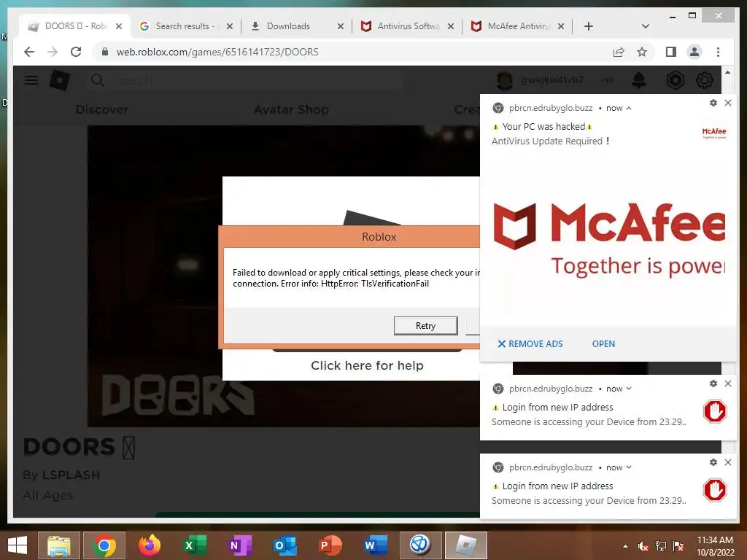Open settings gear on the hacked notification
The width and height of the screenshot is (747, 560).
pos(713,102)
